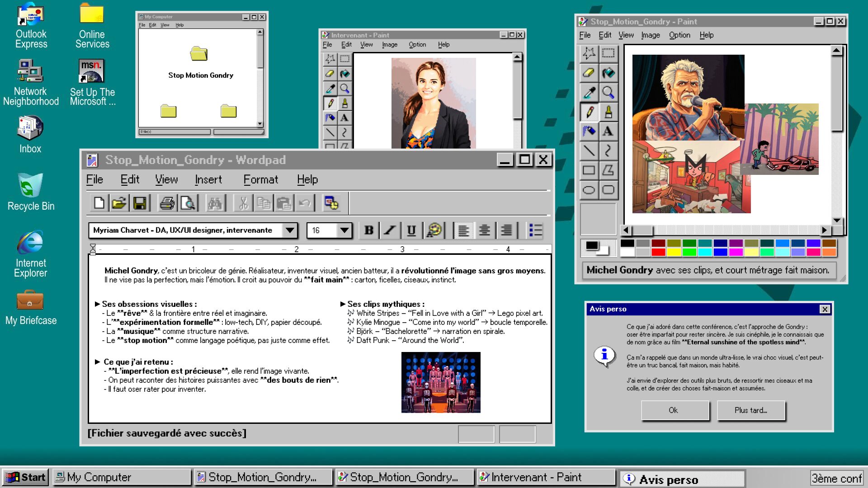Click the skeleton band image in Wordpad document
868x488 pixels.
[441, 382]
